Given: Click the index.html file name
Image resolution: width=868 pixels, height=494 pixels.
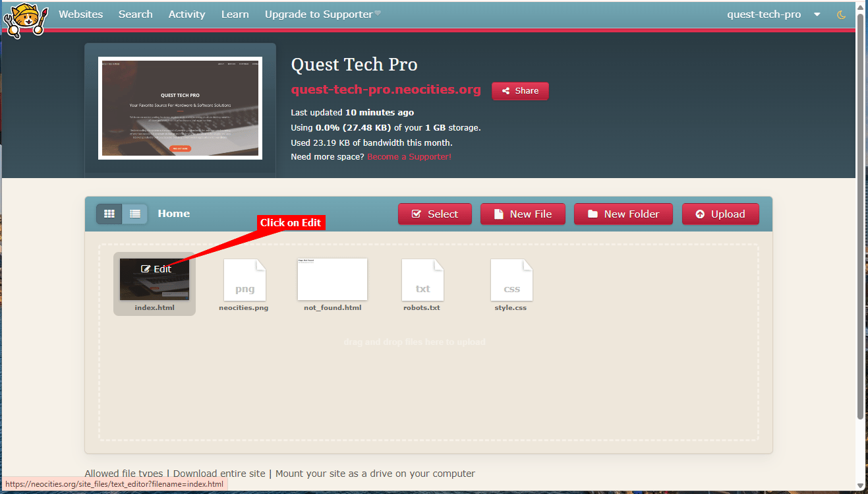Looking at the screenshot, I should tap(155, 308).
